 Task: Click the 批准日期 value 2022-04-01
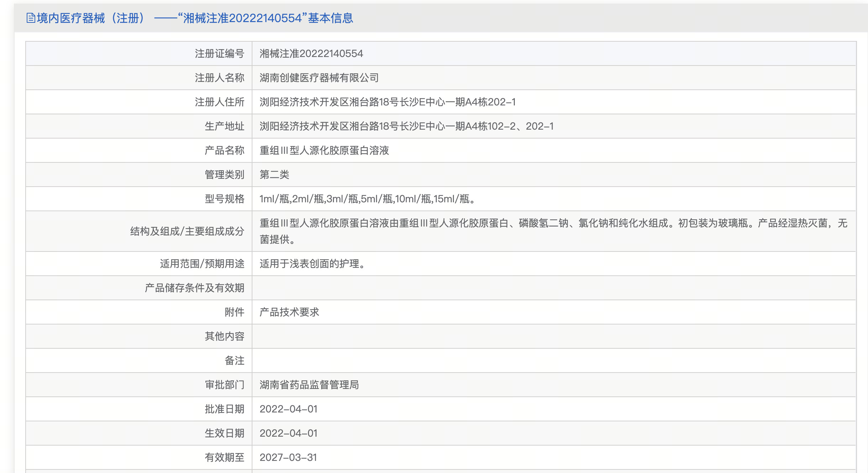(x=288, y=409)
